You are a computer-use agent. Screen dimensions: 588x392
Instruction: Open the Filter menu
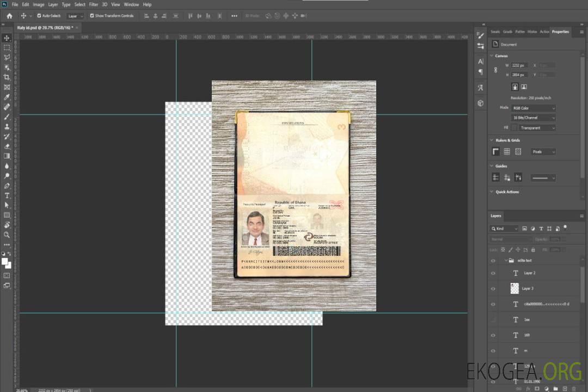(94, 4)
